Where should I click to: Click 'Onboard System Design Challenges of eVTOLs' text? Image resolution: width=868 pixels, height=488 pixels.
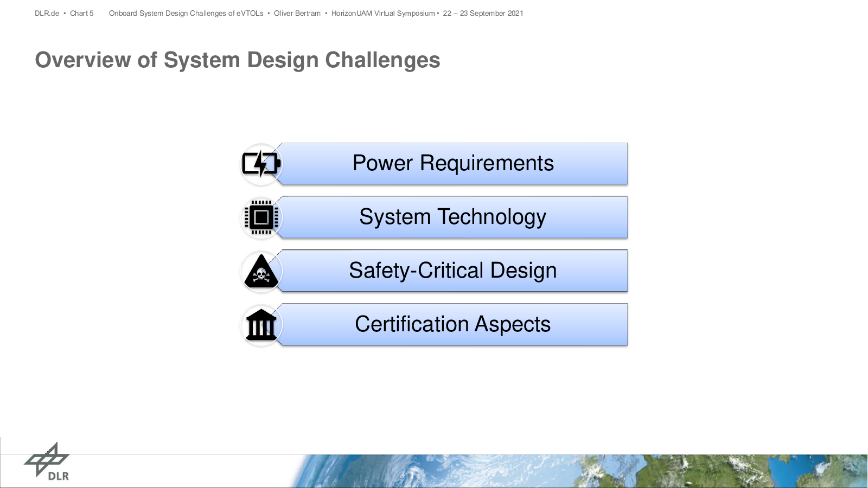pyautogui.click(x=186, y=13)
